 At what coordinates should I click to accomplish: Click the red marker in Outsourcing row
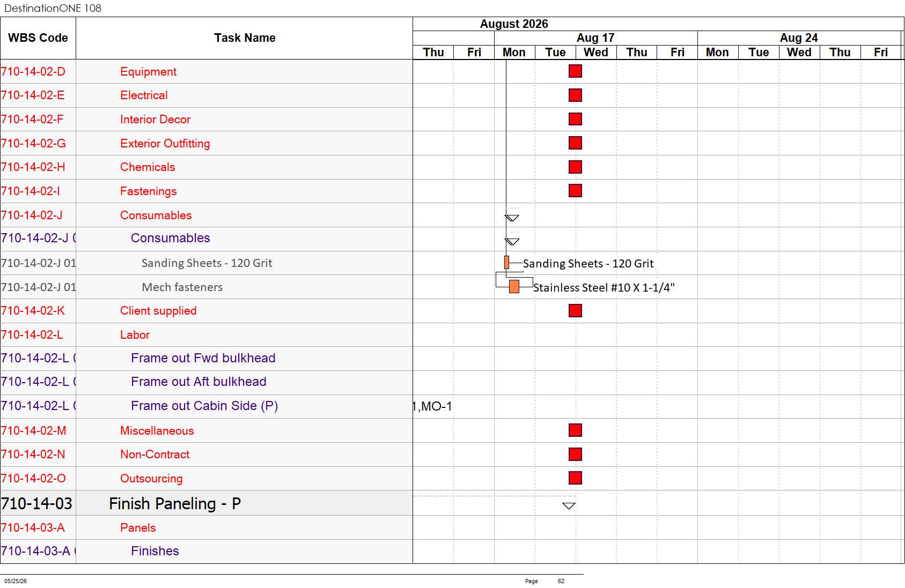point(575,478)
